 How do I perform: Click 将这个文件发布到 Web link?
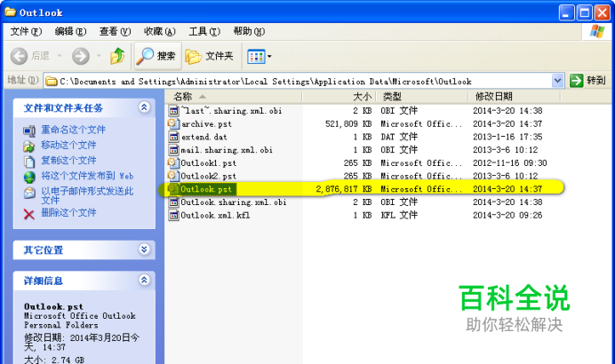[87, 176]
